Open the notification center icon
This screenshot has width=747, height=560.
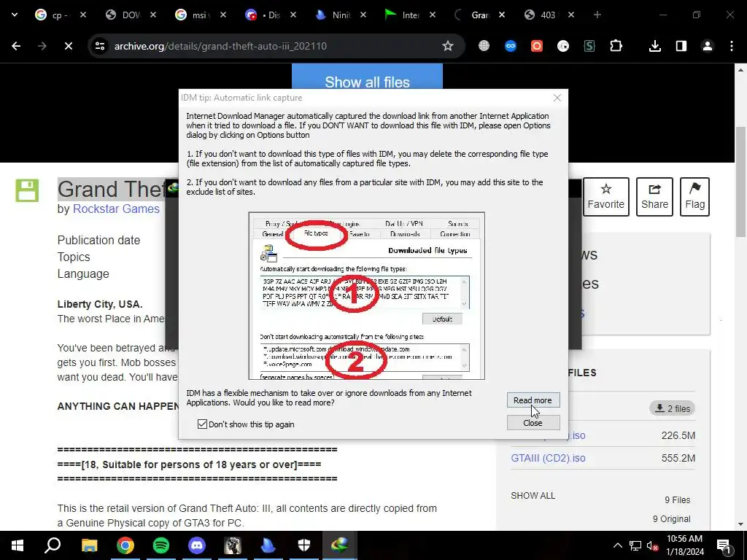coord(724,545)
